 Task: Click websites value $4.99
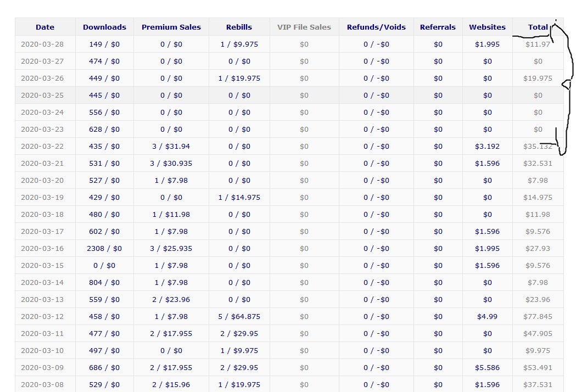[487, 317]
